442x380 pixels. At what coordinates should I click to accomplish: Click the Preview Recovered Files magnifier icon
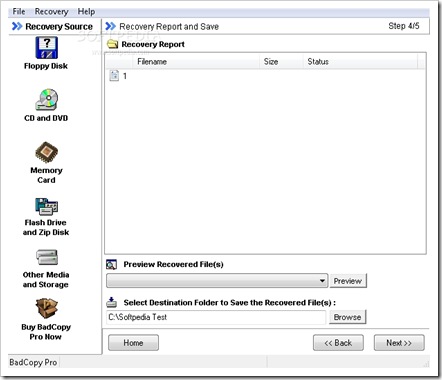click(111, 265)
